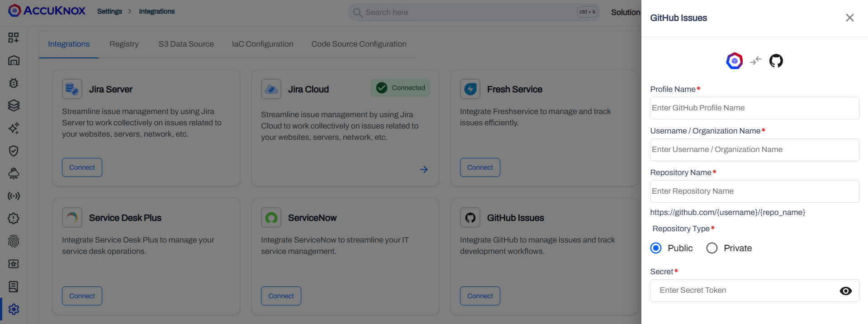
Task: Click the GitHub Issues panel title
Action: point(678,18)
